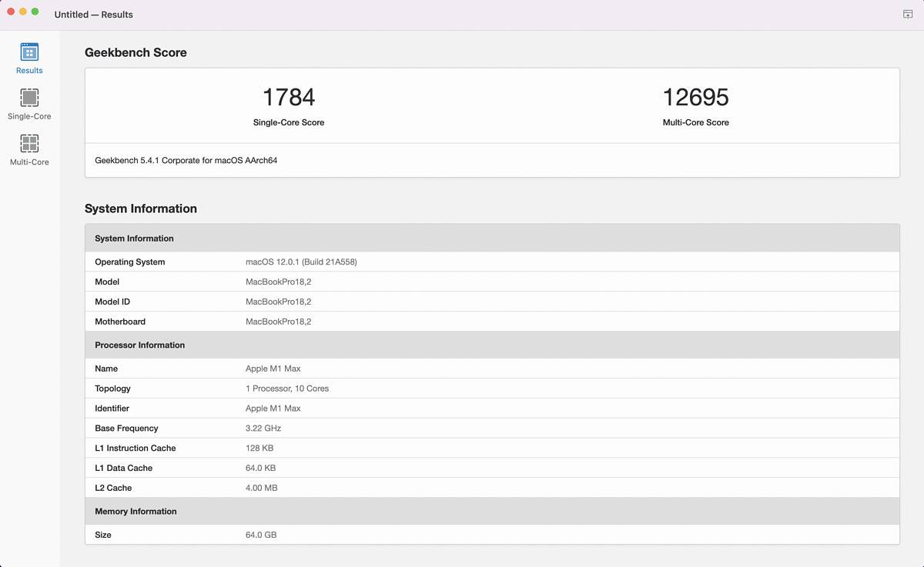Click the green fullscreen window button
The width and height of the screenshot is (924, 567).
pos(35,12)
